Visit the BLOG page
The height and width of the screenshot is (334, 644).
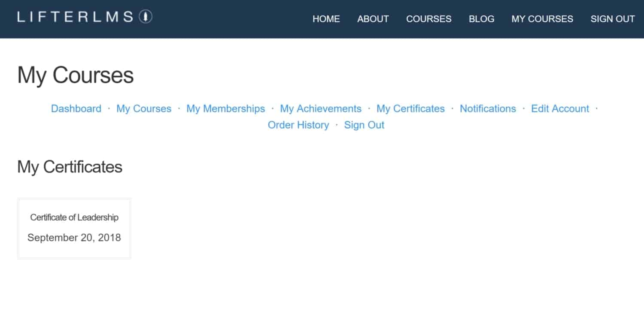pos(481,19)
